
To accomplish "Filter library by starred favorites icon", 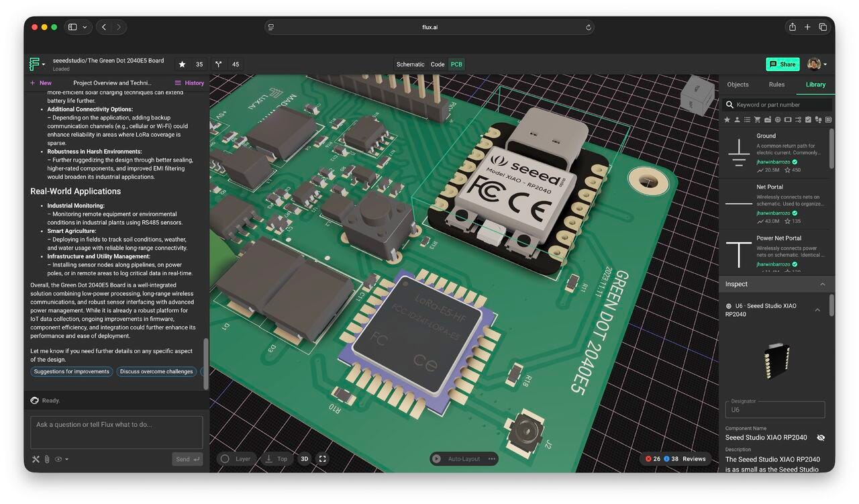I will 727,119.
